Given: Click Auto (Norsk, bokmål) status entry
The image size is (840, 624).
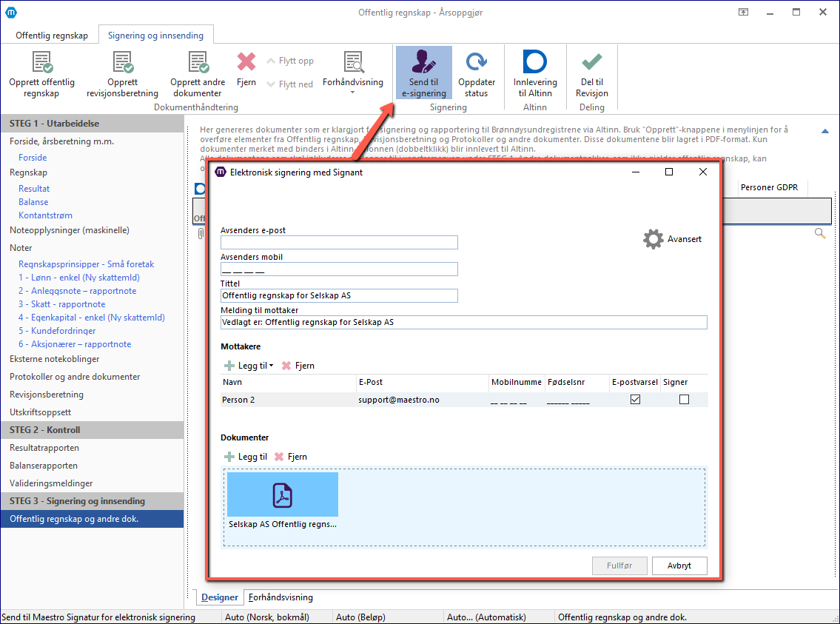Looking at the screenshot, I should 266,617.
